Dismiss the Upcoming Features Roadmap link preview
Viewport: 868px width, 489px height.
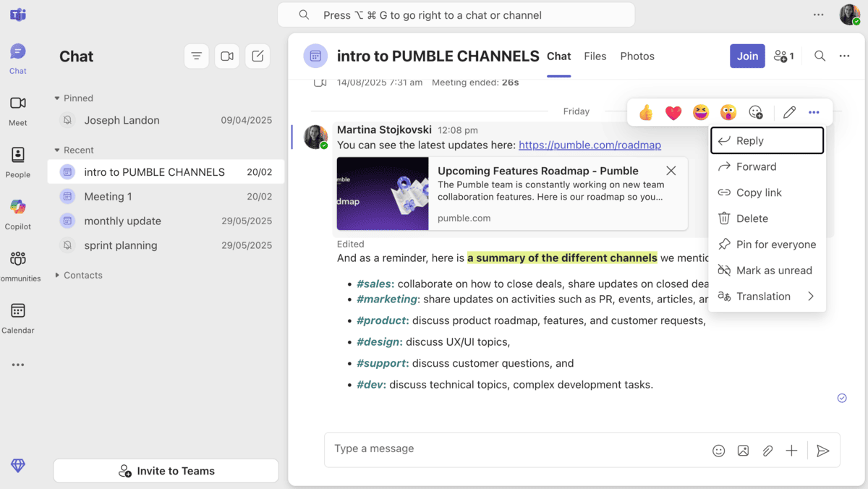point(671,171)
